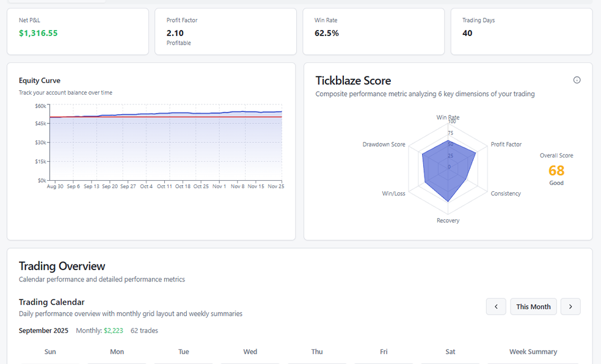Click the Wed column header in calendar
This screenshot has height=364, width=601.
pyautogui.click(x=250, y=352)
